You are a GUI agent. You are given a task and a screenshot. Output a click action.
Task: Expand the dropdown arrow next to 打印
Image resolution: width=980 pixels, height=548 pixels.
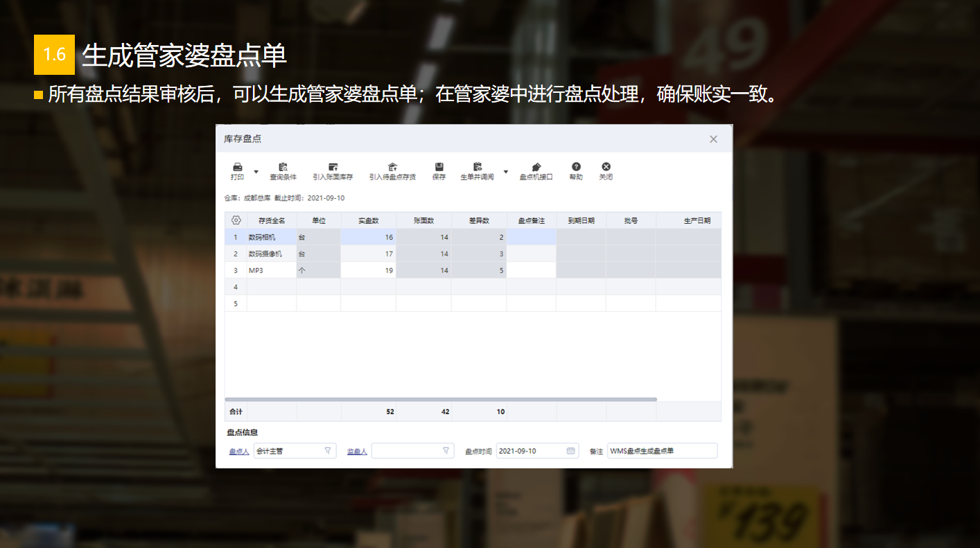pyautogui.click(x=256, y=172)
